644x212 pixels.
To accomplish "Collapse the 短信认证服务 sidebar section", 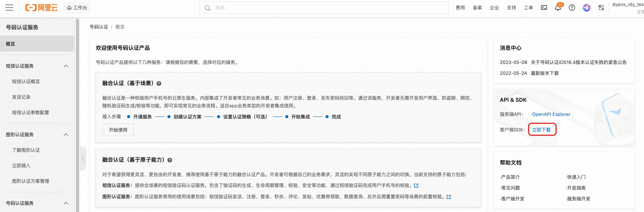I will coord(66,66).
